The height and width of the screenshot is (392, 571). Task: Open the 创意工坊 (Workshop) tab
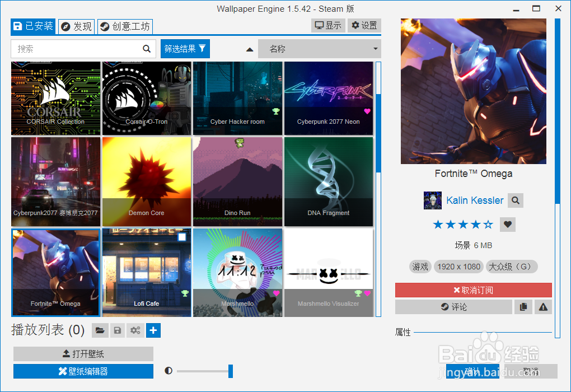[x=125, y=26]
